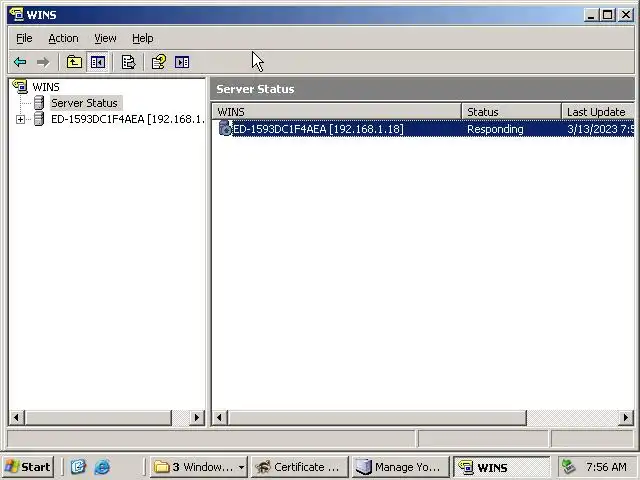Click the Back arrow toolbar icon
Image resolution: width=640 pixels, height=480 pixels.
[x=20, y=62]
